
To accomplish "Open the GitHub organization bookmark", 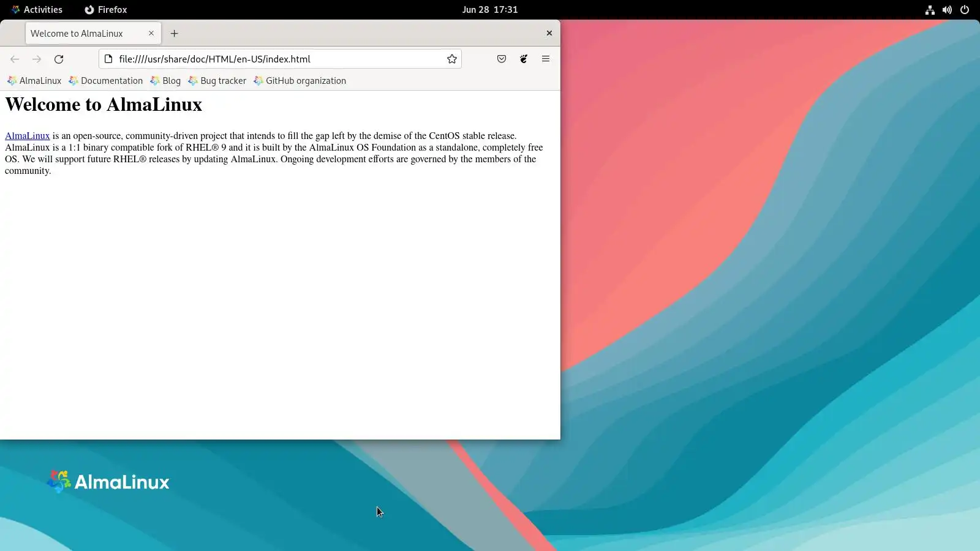I will 300,81.
